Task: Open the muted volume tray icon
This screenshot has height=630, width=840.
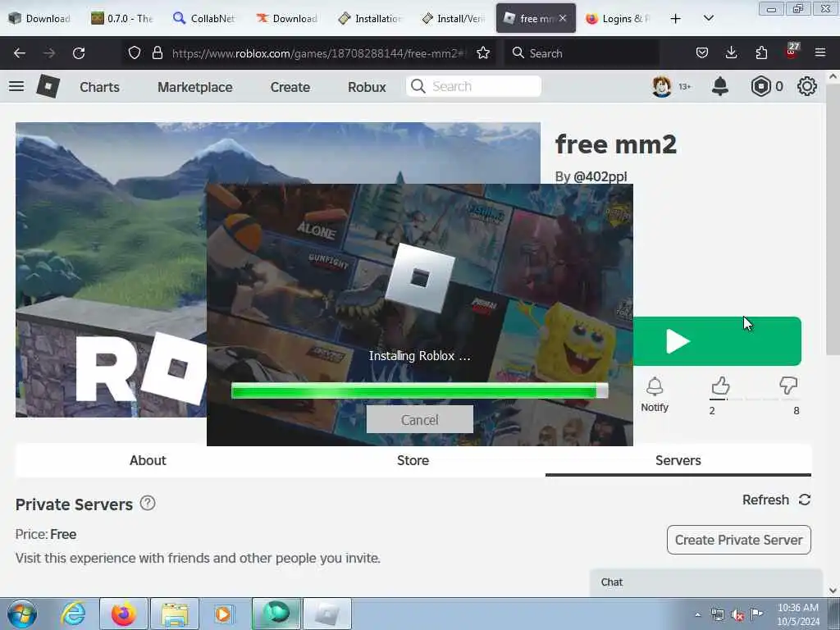Action: pos(737,614)
